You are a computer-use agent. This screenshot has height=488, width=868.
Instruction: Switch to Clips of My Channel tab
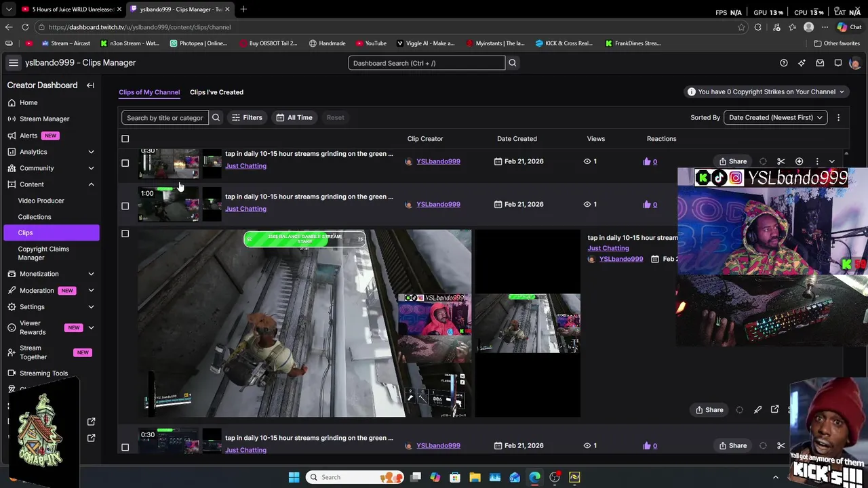tap(149, 92)
